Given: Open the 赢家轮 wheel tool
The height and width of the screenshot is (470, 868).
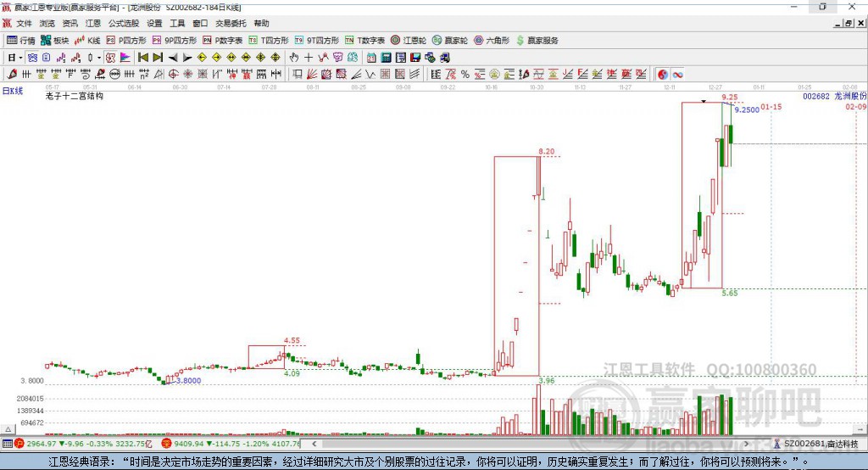Looking at the screenshot, I should tap(450, 41).
